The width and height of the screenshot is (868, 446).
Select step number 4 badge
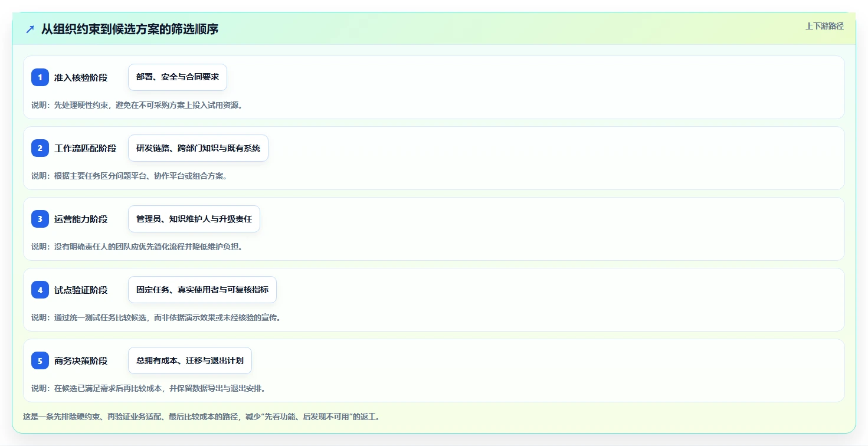(x=40, y=290)
